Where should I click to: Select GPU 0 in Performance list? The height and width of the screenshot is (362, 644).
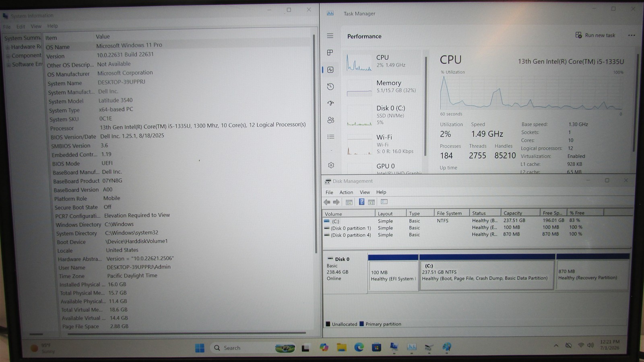[382, 168]
